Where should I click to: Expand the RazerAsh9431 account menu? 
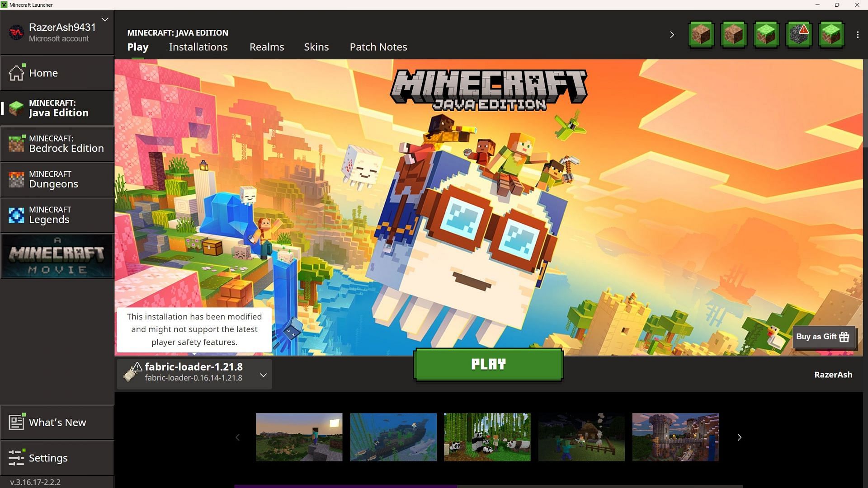[105, 19]
